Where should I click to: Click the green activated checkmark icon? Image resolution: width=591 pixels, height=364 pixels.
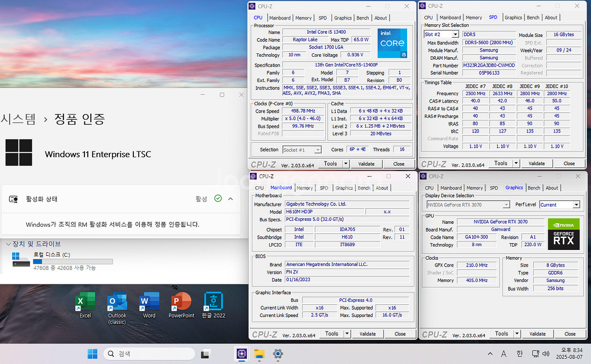click(x=218, y=199)
